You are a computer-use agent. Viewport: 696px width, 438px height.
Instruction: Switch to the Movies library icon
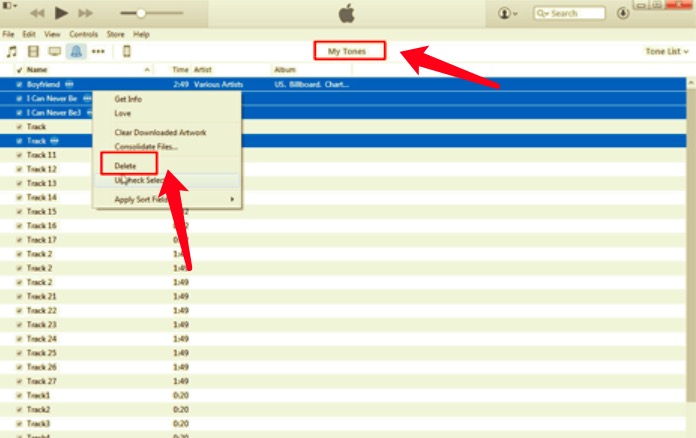pyautogui.click(x=33, y=51)
